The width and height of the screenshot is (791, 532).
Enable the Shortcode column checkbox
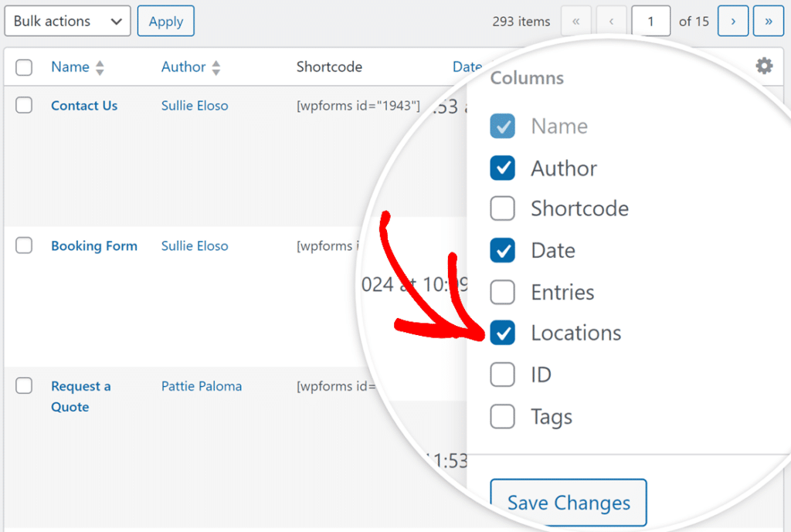pos(503,208)
